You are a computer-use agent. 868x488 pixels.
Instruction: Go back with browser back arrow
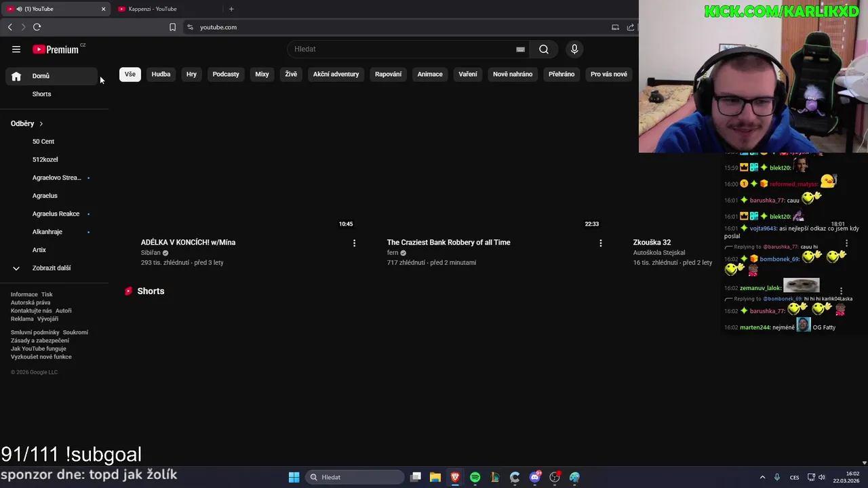tap(10, 27)
